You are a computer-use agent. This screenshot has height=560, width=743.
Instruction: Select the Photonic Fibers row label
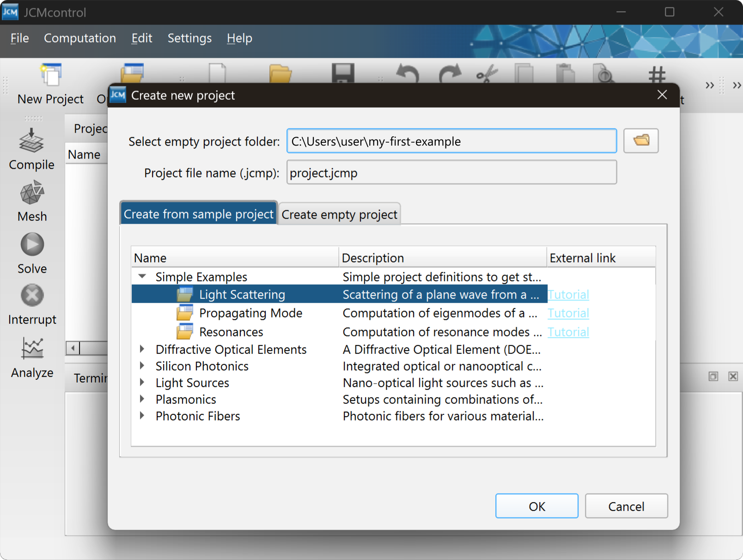tap(198, 416)
